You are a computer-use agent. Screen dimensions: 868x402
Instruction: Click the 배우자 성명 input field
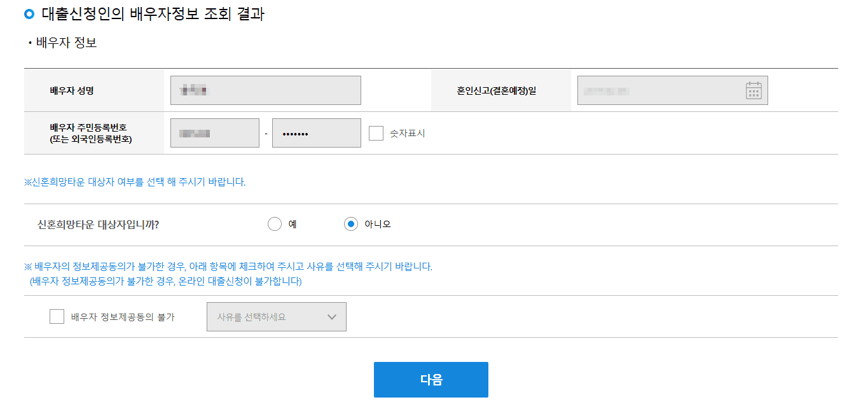click(265, 90)
